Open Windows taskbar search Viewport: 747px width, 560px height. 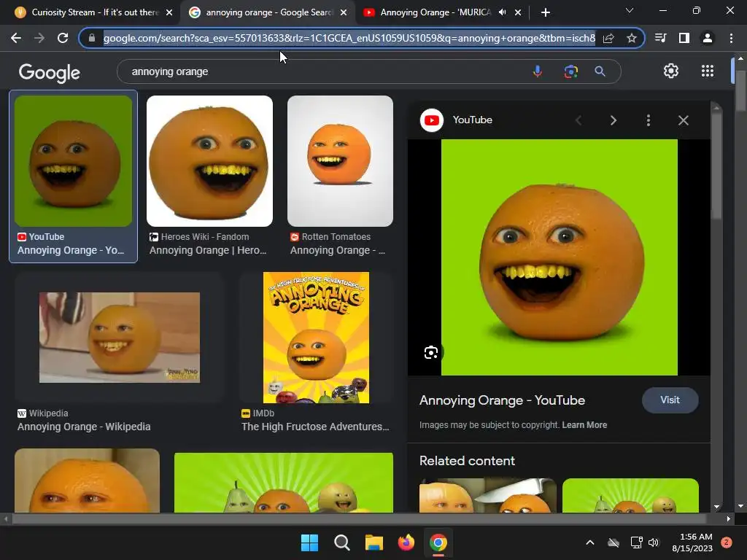[342, 542]
